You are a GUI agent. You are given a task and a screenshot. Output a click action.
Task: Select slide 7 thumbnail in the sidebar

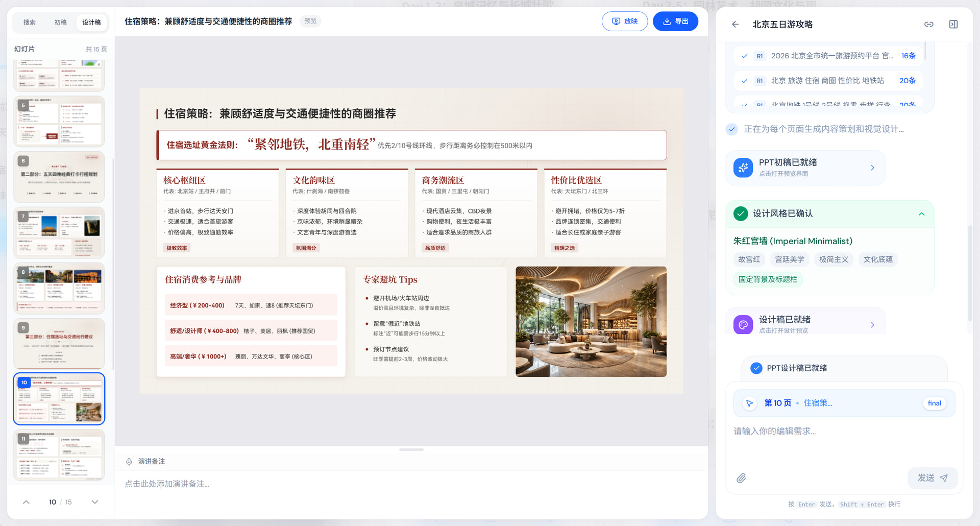click(59, 232)
